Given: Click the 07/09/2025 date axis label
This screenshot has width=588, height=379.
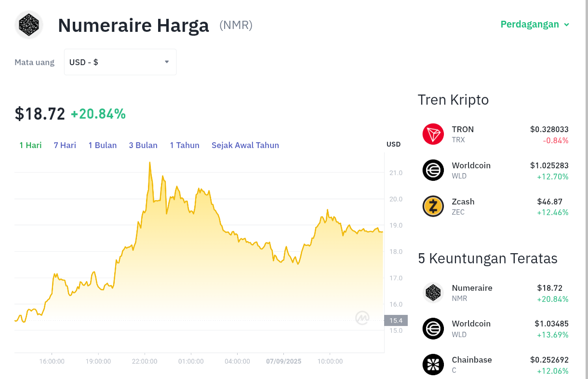Looking at the screenshot, I should tap(283, 361).
